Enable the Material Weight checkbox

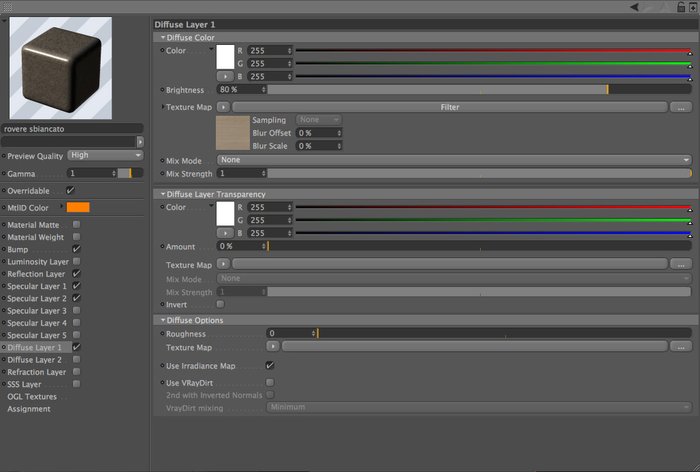point(76,237)
